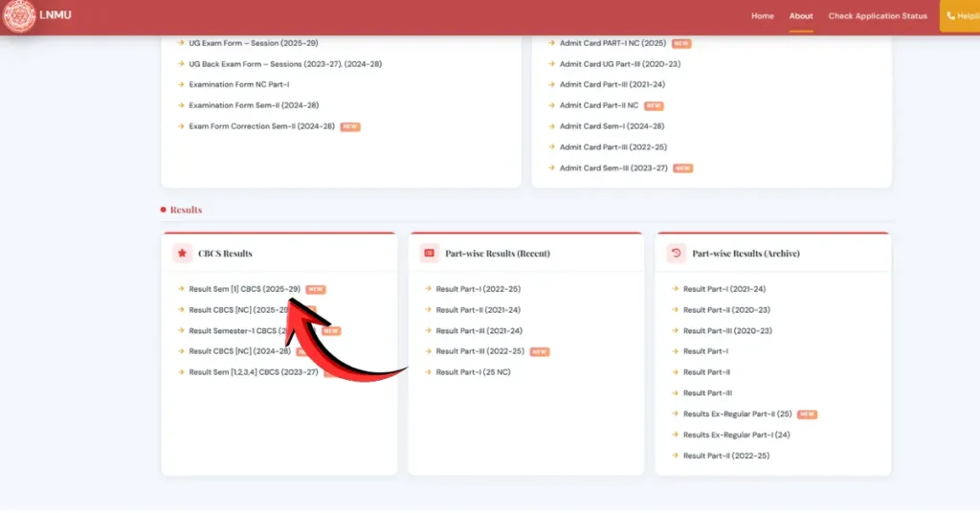
Task: Open Admit Card Part-III (2021-24)
Action: click(612, 84)
